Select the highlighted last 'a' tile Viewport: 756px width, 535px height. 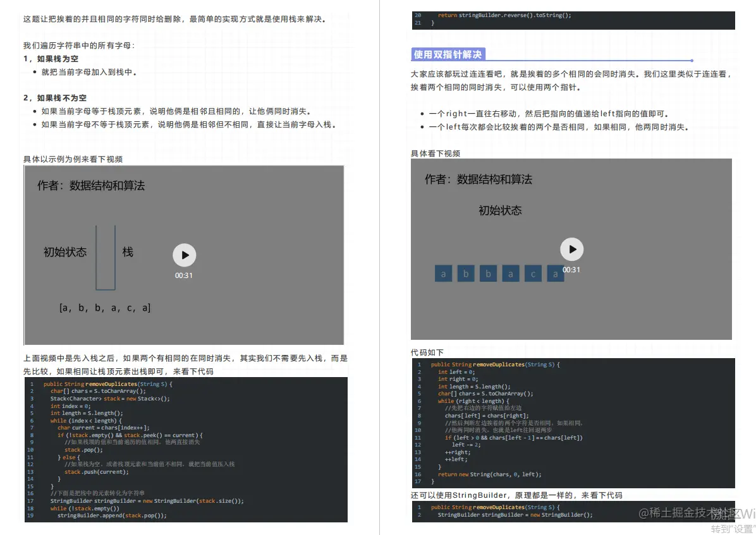coord(555,273)
